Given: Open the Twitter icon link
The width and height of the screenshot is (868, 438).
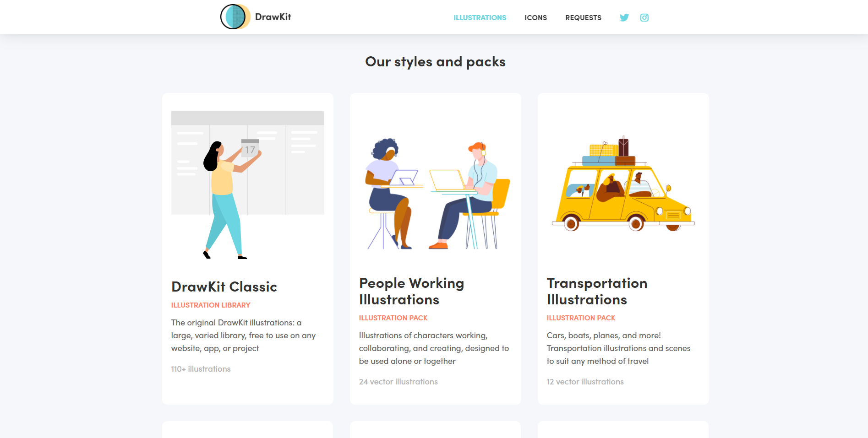Looking at the screenshot, I should (624, 17).
